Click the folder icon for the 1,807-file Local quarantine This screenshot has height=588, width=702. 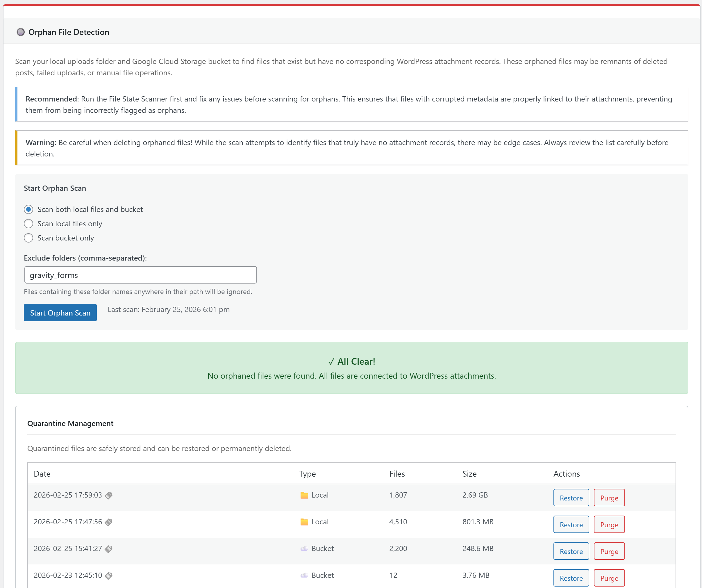click(x=303, y=495)
